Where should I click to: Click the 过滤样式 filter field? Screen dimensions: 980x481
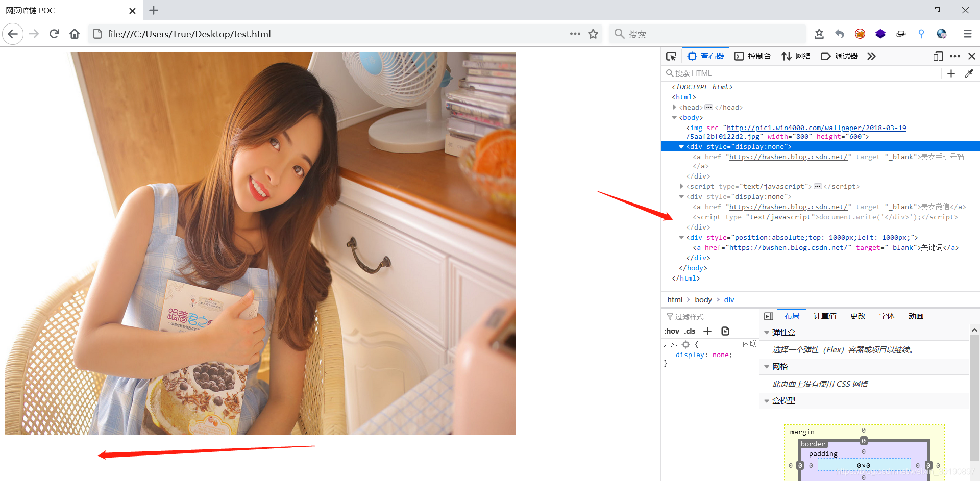click(710, 317)
